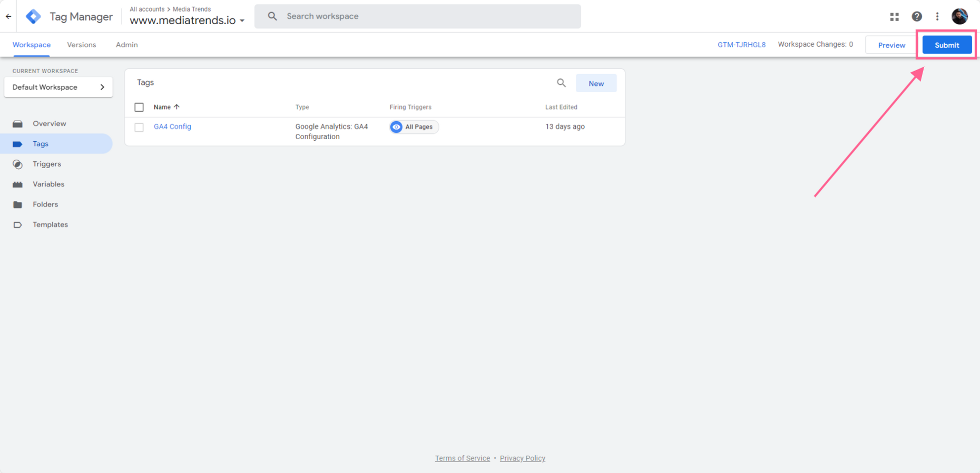Open the help question mark icon
980x473 pixels.
(917, 17)
